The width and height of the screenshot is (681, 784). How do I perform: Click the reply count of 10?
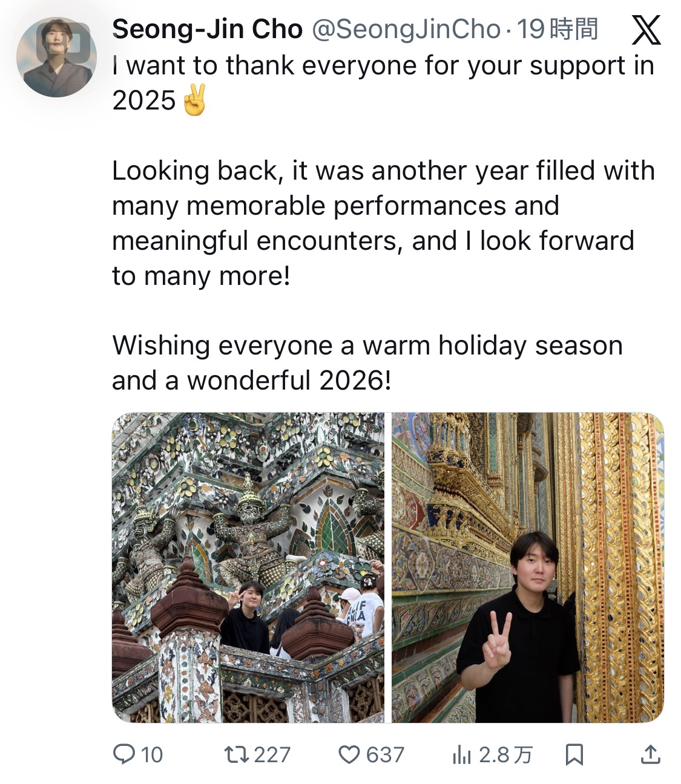[x=152, y=754]
